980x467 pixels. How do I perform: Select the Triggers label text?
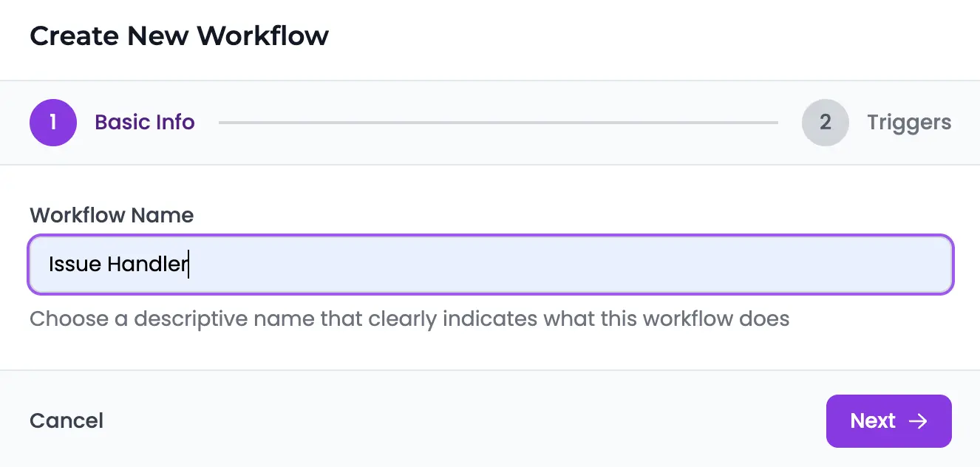(x=909, y=123)
